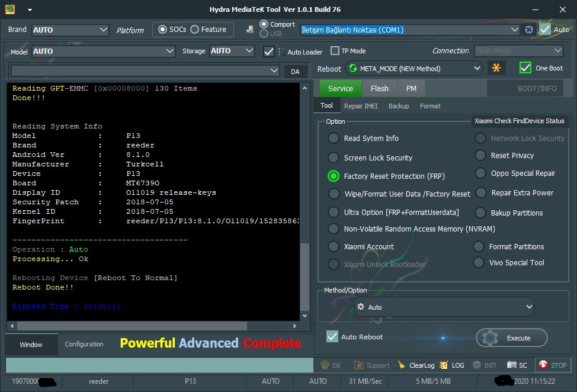Select Oppo Special Repair option

(x=480, y=173)
